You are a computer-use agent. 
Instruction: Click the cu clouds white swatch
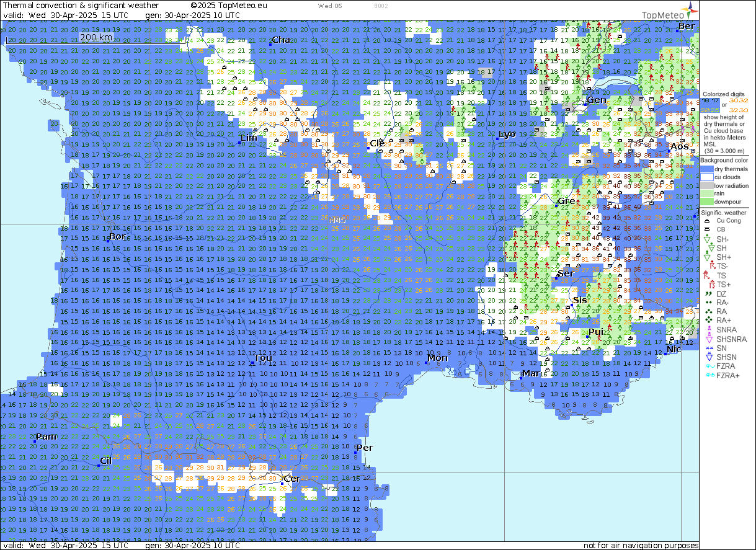[x=707, y=177]
